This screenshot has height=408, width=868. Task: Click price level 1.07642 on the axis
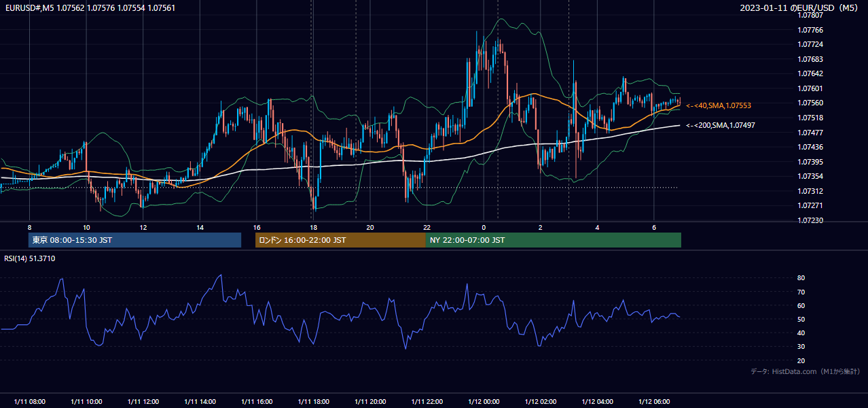pos(810,73)
